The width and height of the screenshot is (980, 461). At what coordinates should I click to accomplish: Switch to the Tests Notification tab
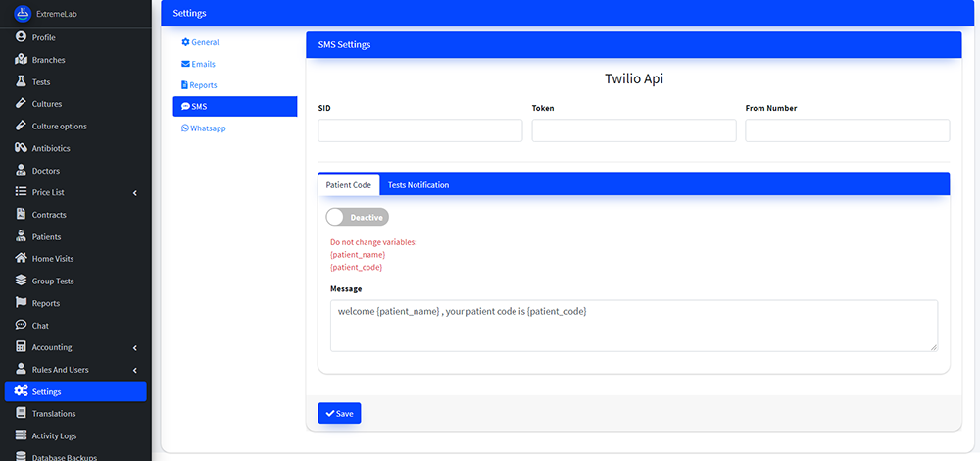click(418, 184)
